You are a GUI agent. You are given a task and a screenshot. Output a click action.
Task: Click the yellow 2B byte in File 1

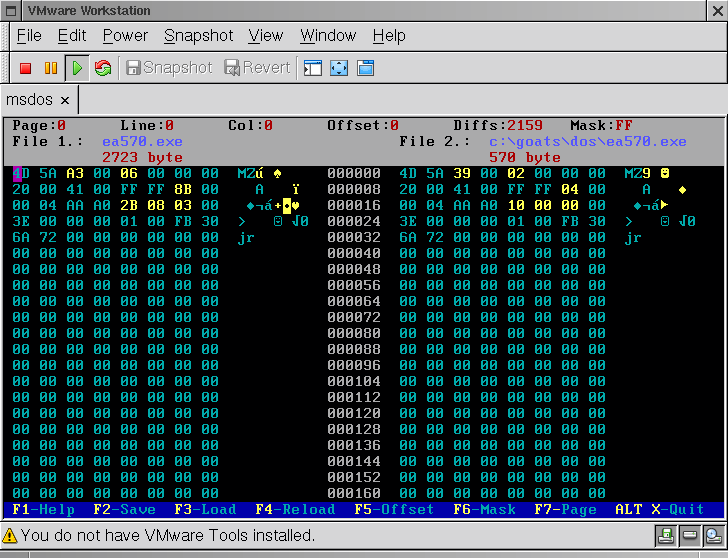tap(129, 205)
